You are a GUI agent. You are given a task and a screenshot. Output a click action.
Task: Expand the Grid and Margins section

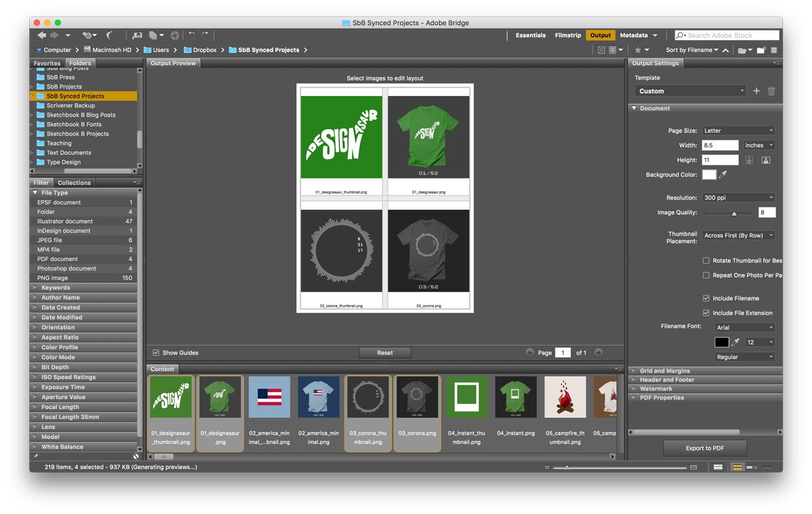click(x=705, y=371)
